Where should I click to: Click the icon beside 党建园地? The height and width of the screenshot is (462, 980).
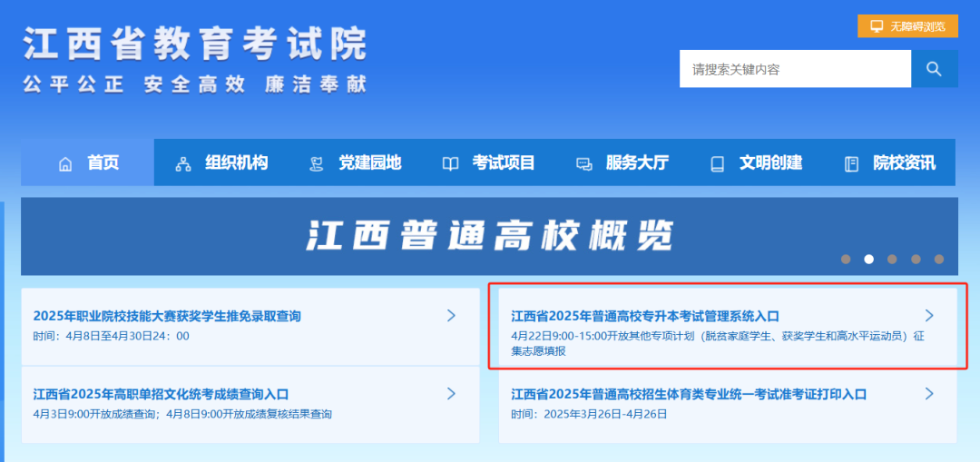pos(317,164)
